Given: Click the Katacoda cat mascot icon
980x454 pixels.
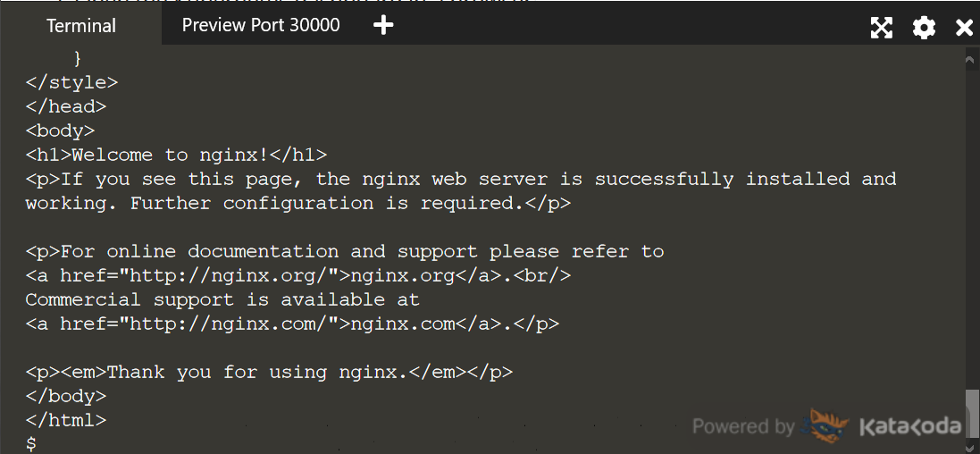Looking at the screenshot, I should pos(825,426).
